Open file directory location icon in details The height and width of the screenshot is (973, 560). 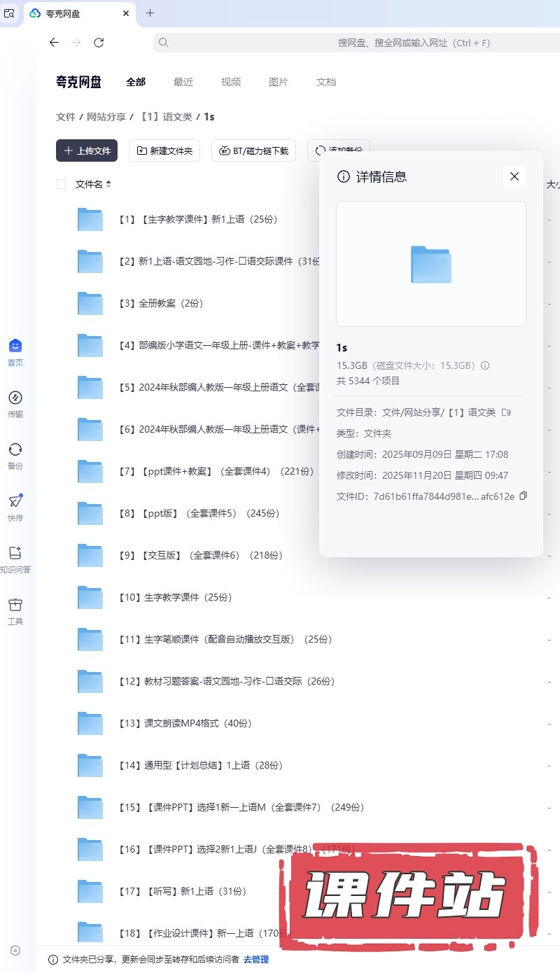pyautogui.click(x=506, y=412)
